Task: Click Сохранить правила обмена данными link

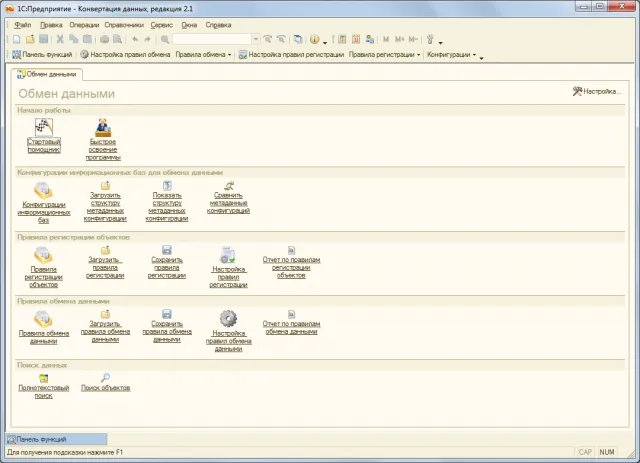Action: [x=167, y=332]
